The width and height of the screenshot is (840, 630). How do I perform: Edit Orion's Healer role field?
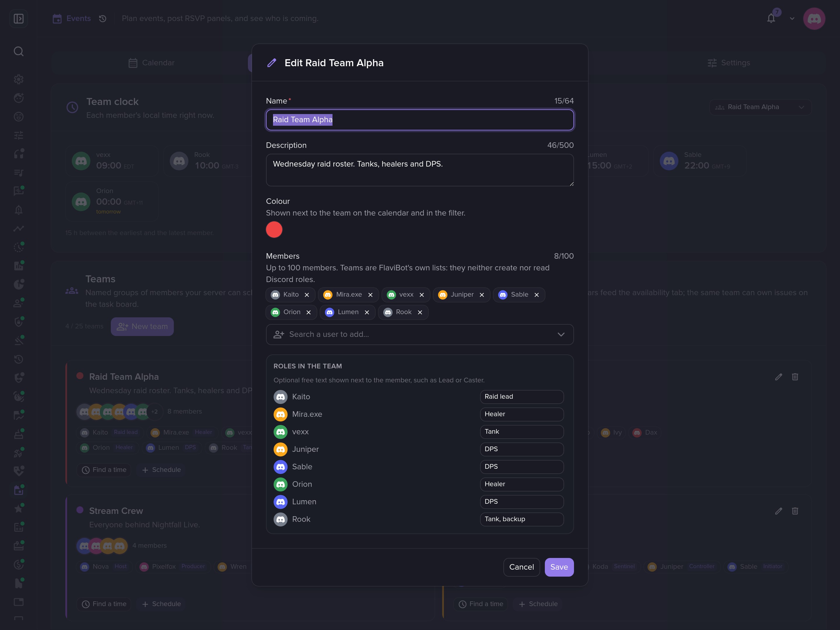coord(522,484)
